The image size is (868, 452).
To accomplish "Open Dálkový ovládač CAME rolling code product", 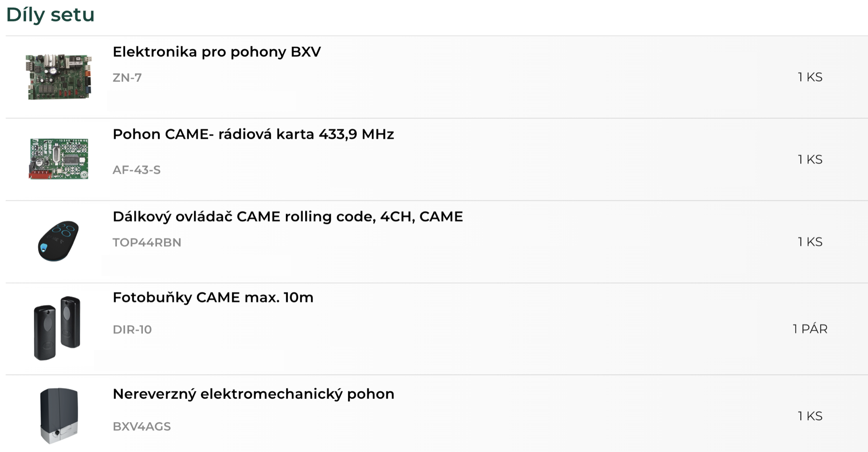I will [x=288, y=216].
